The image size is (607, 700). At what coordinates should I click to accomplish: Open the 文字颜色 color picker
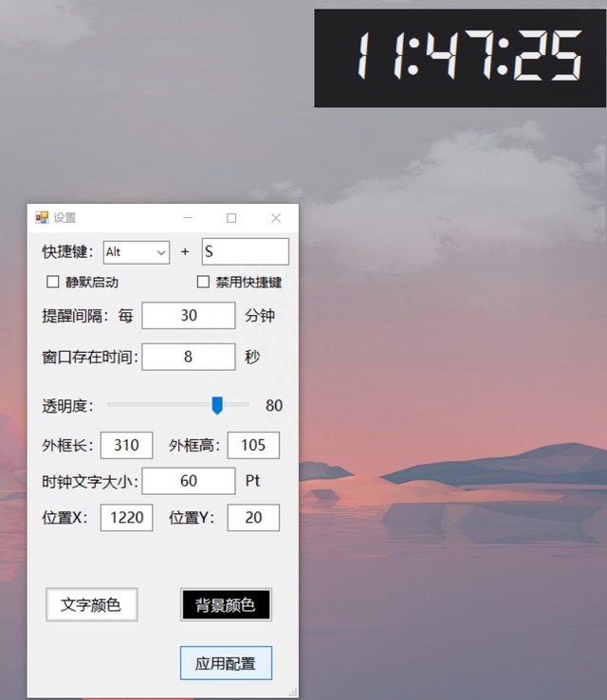[x=91, y=605]
